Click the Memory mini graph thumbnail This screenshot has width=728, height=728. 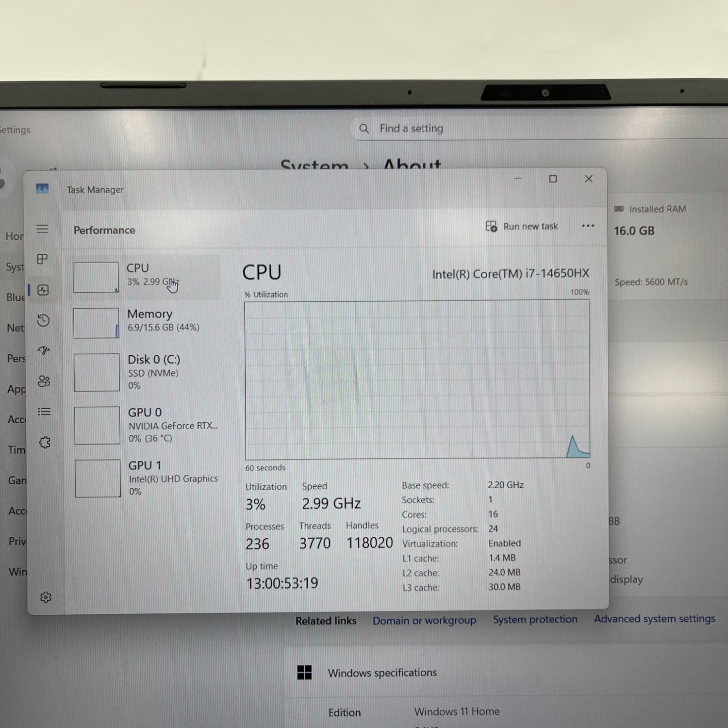coord(96,323)
